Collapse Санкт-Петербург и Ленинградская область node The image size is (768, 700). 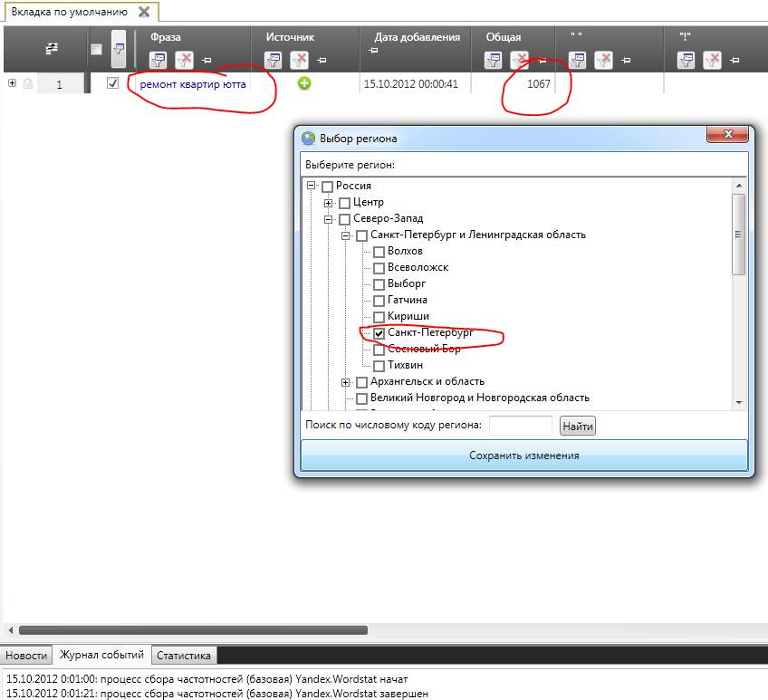coord(345,235)
